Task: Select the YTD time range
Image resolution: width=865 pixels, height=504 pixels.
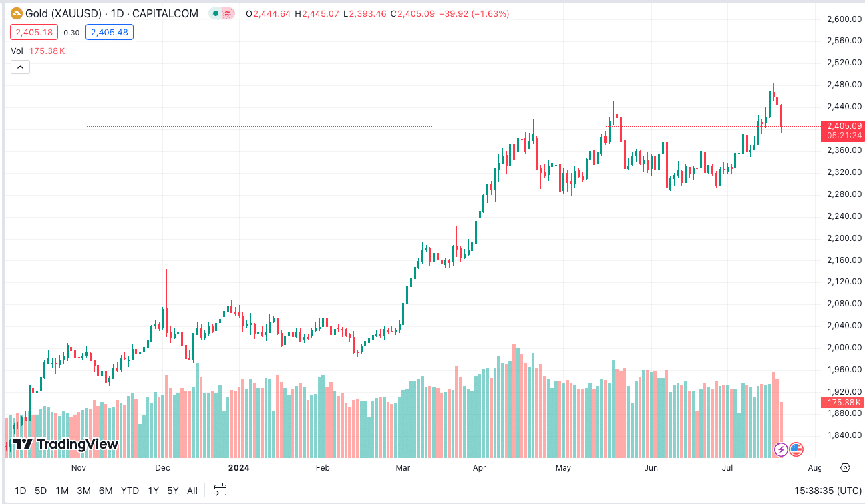Action: coord(130,491)
